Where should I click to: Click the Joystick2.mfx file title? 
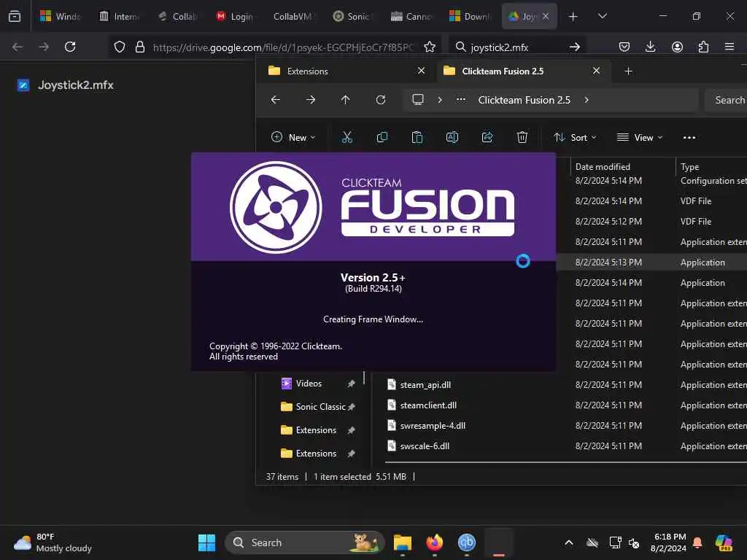[76, 85]
